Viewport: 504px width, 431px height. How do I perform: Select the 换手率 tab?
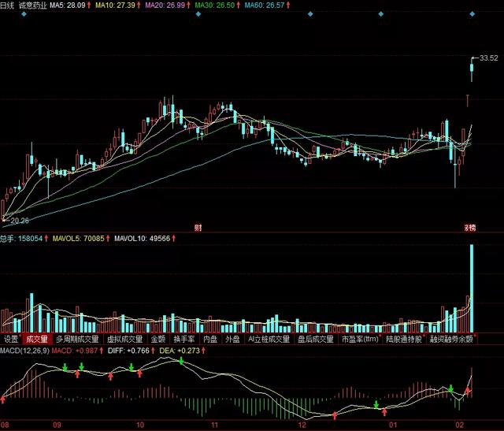(x=184, y=339)
